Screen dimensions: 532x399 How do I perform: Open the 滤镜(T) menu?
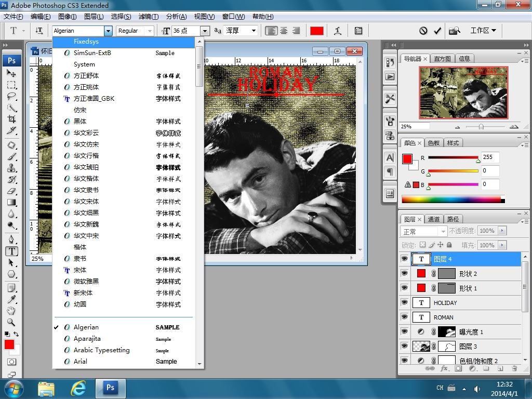click(149, 17)
